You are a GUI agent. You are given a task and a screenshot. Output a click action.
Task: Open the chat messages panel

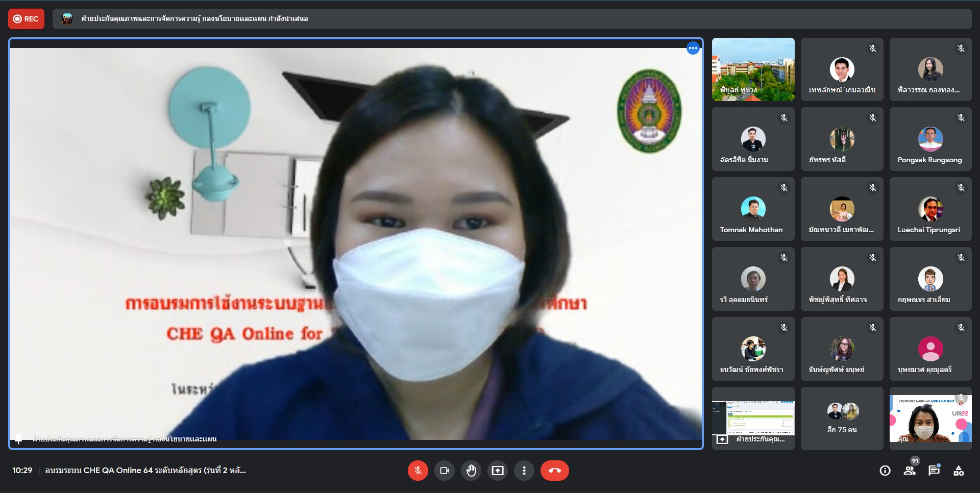point(934,471)
